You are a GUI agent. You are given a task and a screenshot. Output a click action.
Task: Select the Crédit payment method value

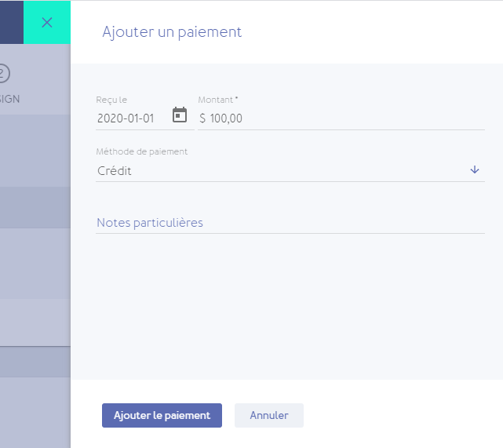115,170
